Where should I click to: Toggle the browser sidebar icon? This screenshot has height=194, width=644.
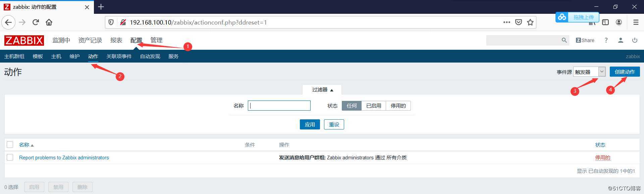(605, 22)
